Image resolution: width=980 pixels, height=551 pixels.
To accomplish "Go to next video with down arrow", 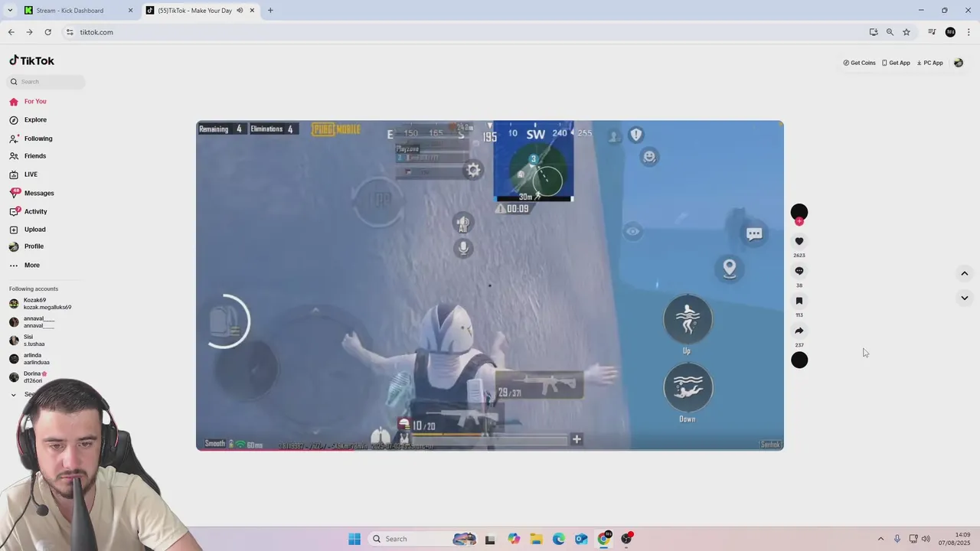I will coord(965,298).
